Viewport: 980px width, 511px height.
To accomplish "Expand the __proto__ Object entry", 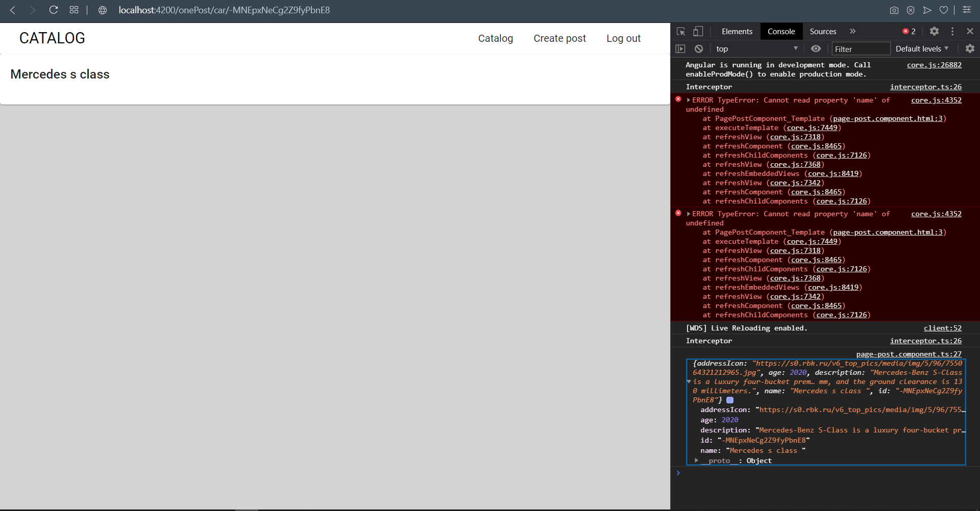I will coord(696,461).
